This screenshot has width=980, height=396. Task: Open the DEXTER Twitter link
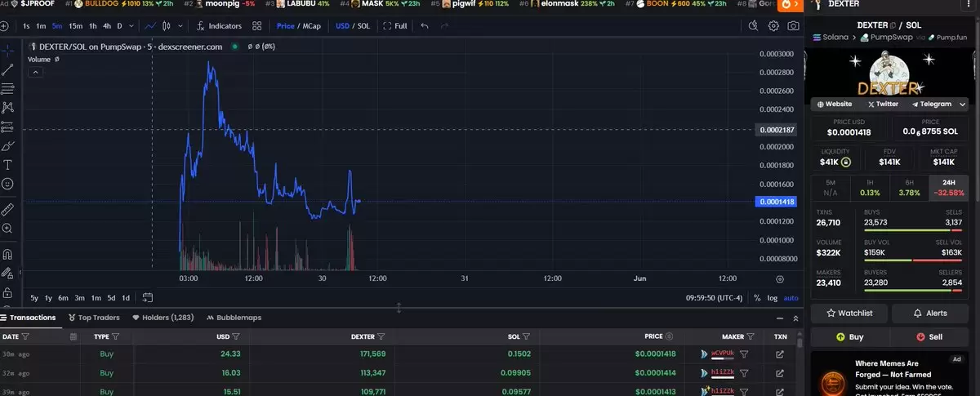[x=883, y=105]
